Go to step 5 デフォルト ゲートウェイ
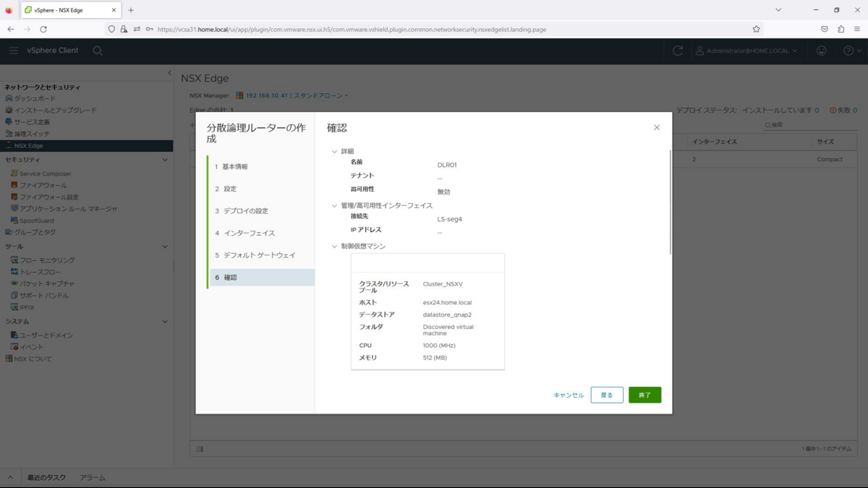This screenshot has height=488, width=868. pyautogui.click(x=262, y=255)
